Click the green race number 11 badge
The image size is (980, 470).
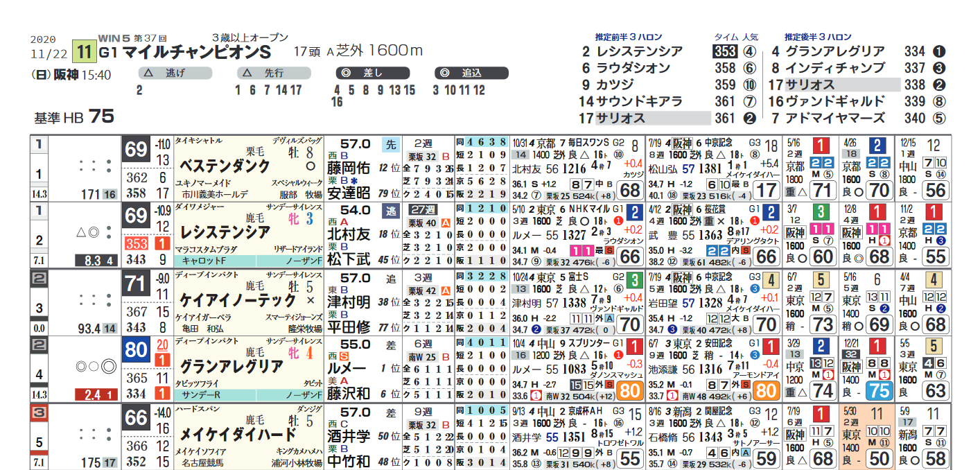84,52
